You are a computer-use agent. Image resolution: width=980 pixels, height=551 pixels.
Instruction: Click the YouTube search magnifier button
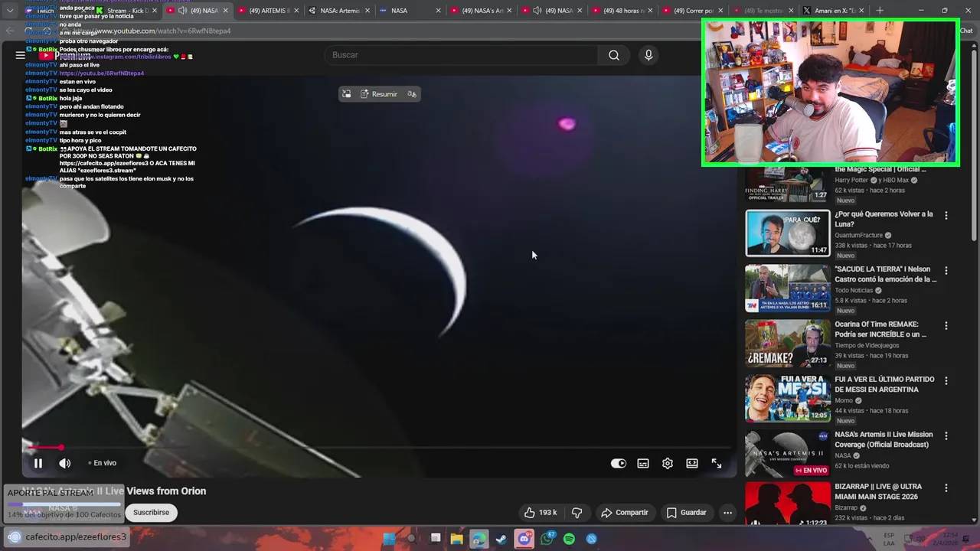[x=614, y=55]
